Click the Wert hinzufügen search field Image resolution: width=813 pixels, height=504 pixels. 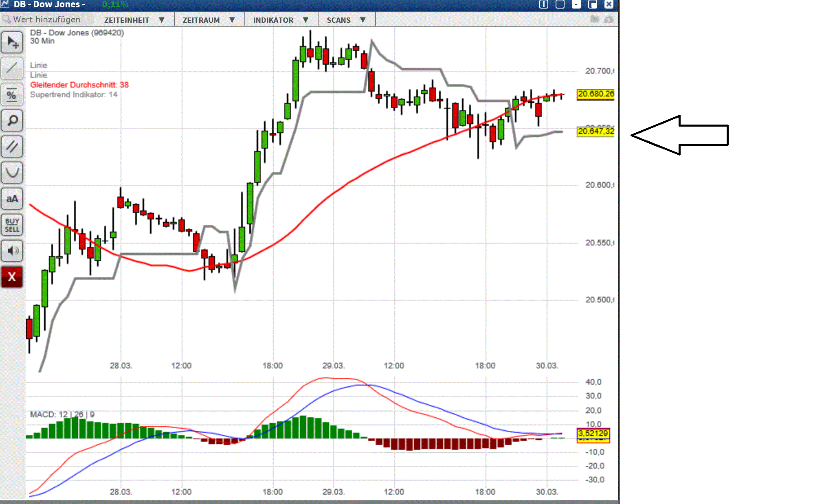click(x=47, y=19)
